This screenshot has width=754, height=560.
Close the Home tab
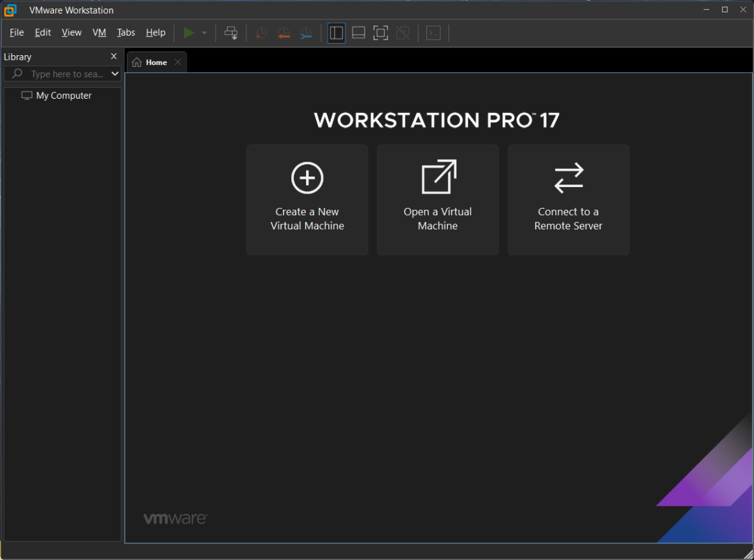pyautogui.click(x=178, y=62)
